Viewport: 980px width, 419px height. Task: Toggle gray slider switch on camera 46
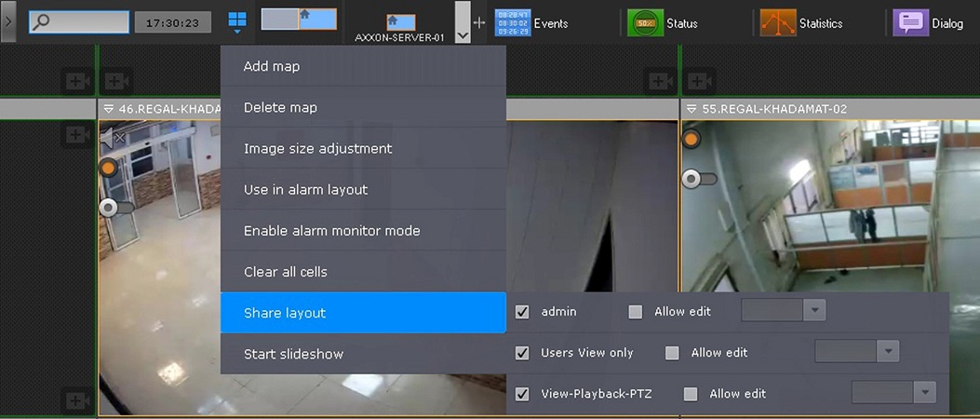pos(113,208)
